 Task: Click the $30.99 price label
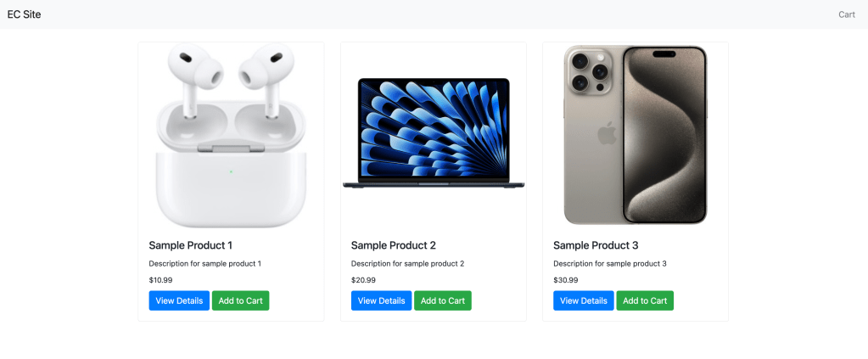(x=566, y=280)
